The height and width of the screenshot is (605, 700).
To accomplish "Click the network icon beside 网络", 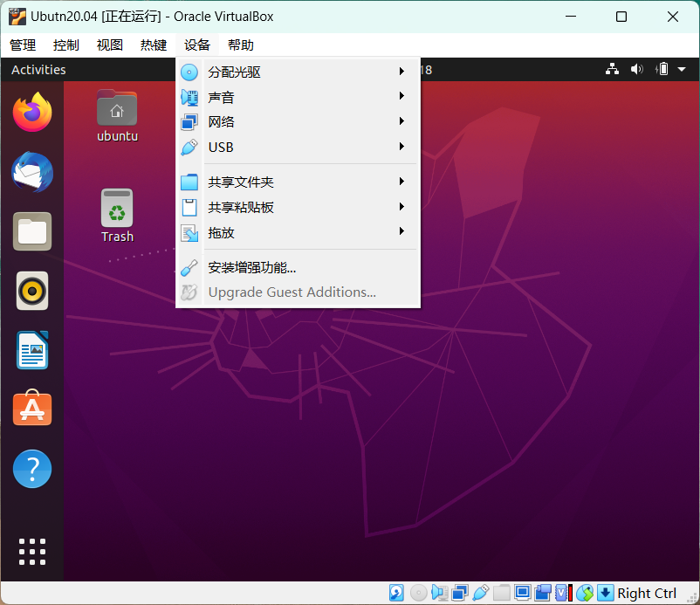I will [189, 122].
